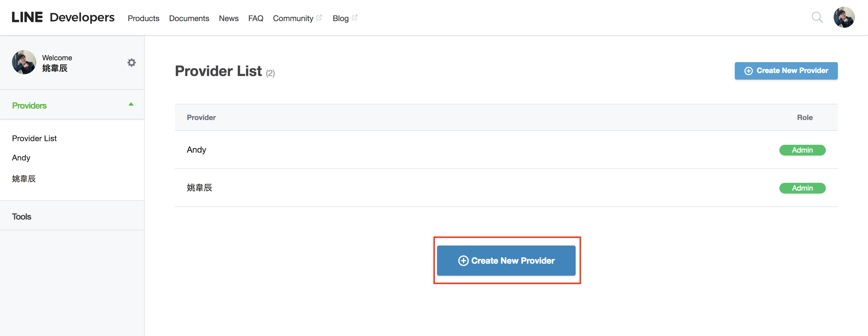The width and height of the screenshot is (868, 336).
Task: Select Provider List in sidebar
Action: pos(34,138)
